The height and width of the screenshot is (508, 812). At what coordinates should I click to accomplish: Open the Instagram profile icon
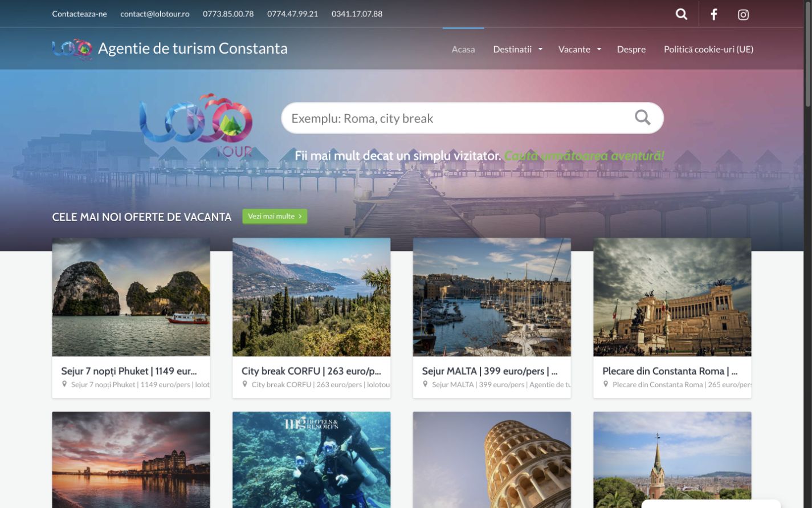(x=743, y=15)
